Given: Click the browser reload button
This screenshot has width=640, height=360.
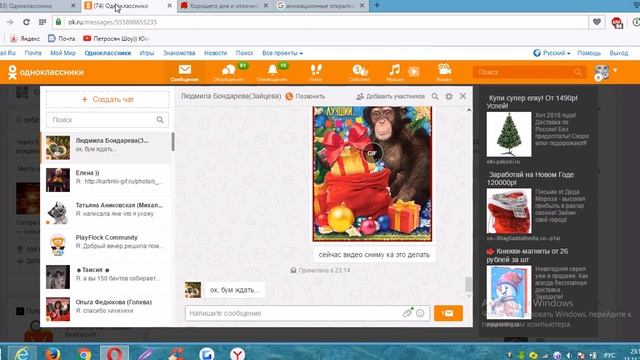Looking at the screenshot, I should tap(26, 22).
